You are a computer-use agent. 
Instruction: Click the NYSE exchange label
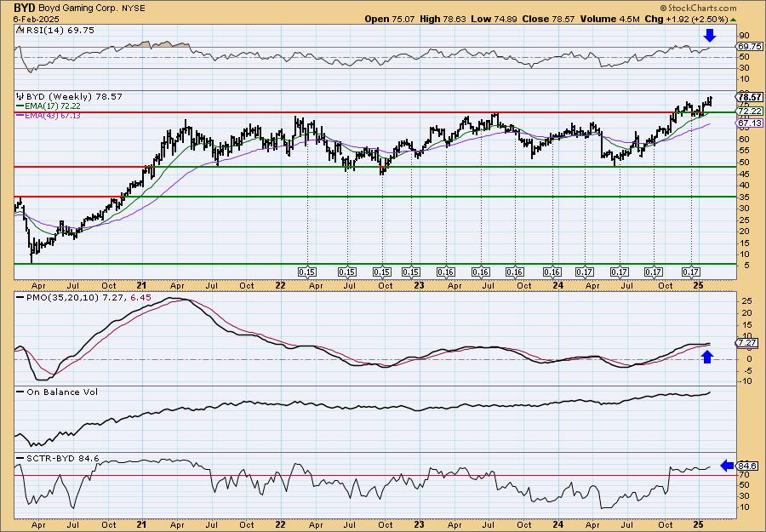[133, 9]
